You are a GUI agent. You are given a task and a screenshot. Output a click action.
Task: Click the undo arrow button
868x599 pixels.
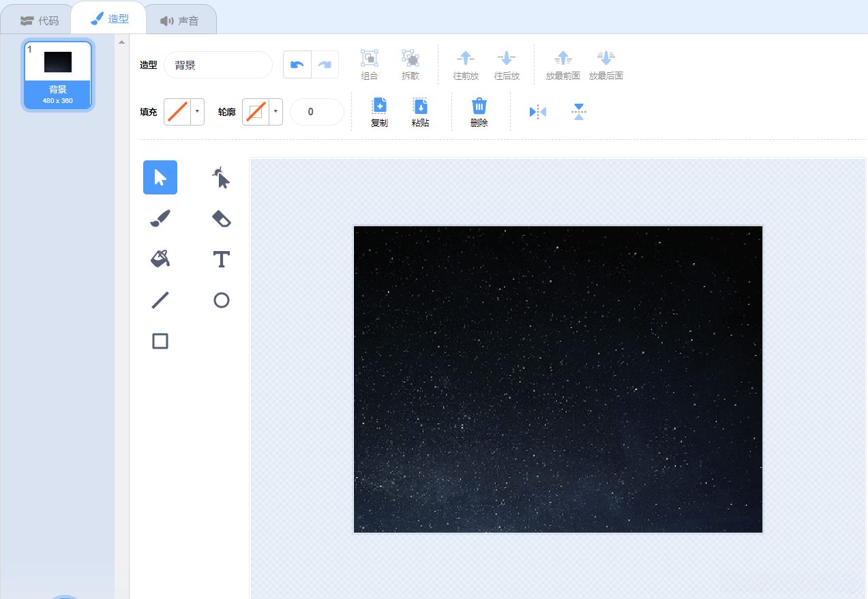pyautogui.click(x=297, y=65)
